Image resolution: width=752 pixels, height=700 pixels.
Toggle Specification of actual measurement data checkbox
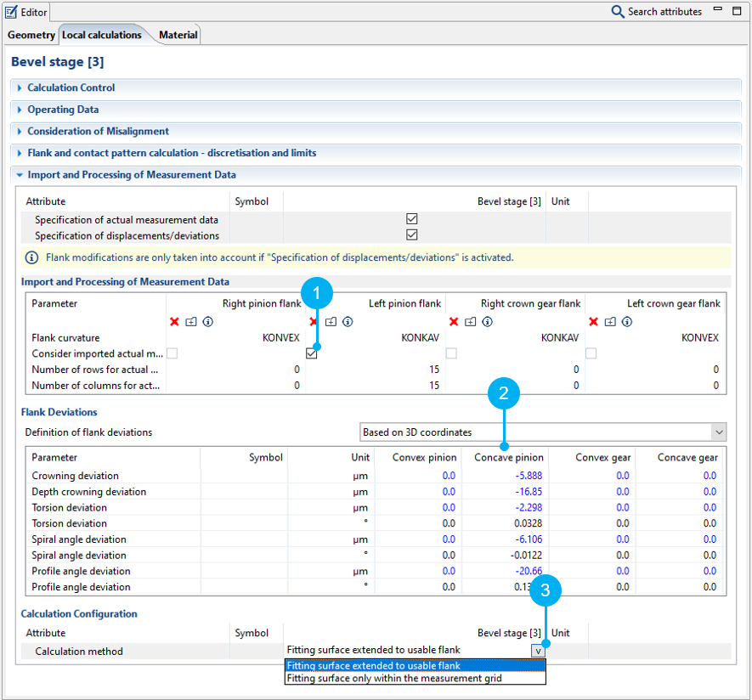point(412,219)
